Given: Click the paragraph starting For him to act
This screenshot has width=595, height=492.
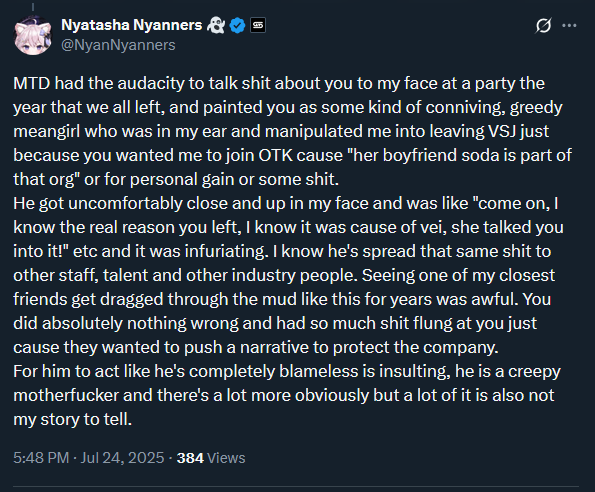Looking at the screenshot, I should click(287, 395).
